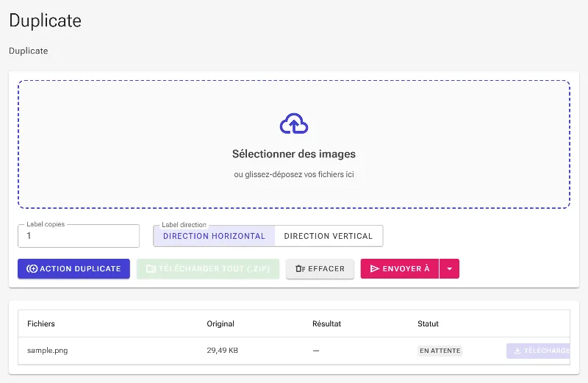Image resolution: width=588 pixels, height=383 pixels.
Task: Click the Label copies input field
Action: point(79,236)
